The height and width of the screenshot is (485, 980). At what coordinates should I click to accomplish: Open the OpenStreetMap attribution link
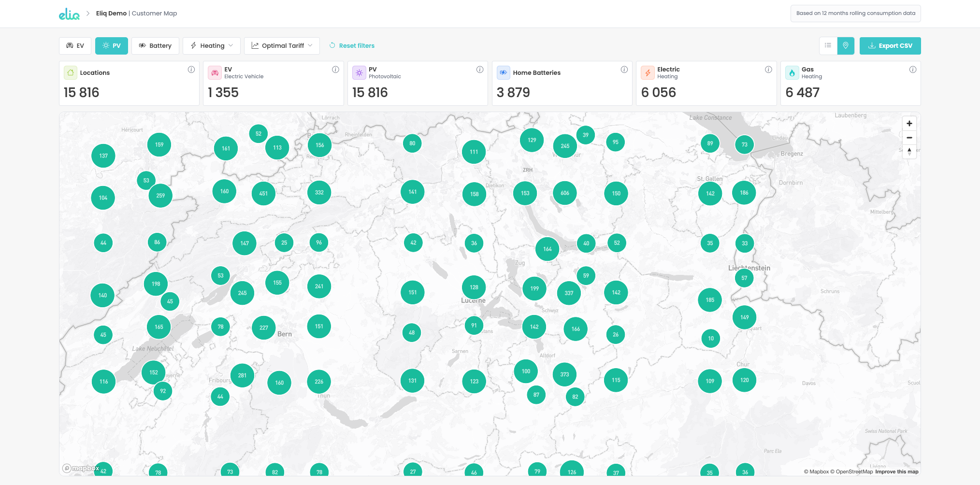[x=851, y=472]
